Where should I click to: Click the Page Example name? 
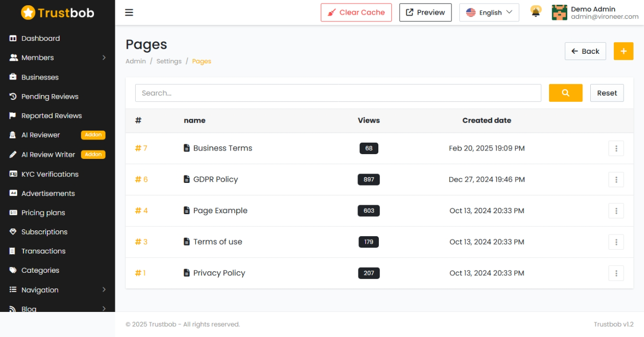tap(220, 211)
